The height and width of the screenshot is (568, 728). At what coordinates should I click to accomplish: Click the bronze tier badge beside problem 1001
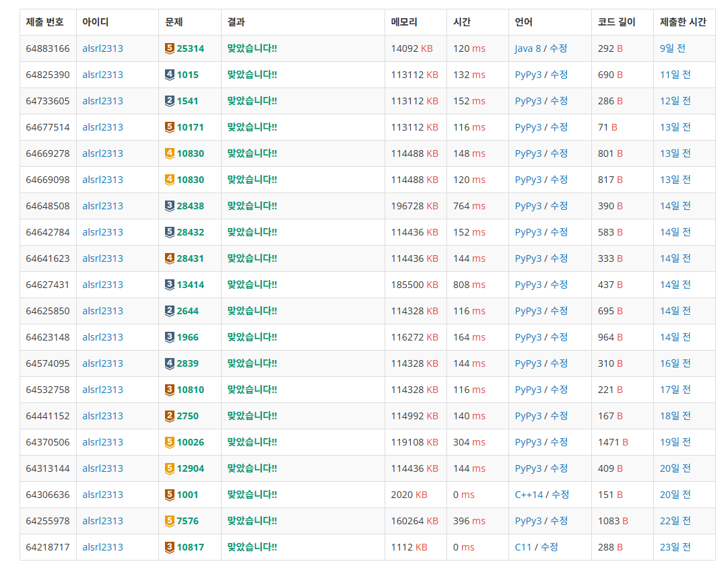(x=170, y=495)
